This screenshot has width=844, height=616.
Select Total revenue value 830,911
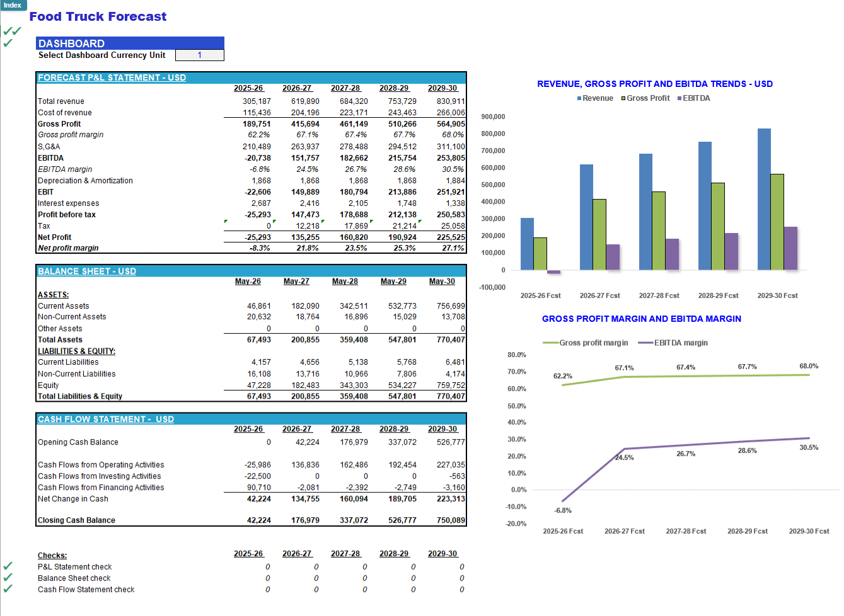point(451,101)
